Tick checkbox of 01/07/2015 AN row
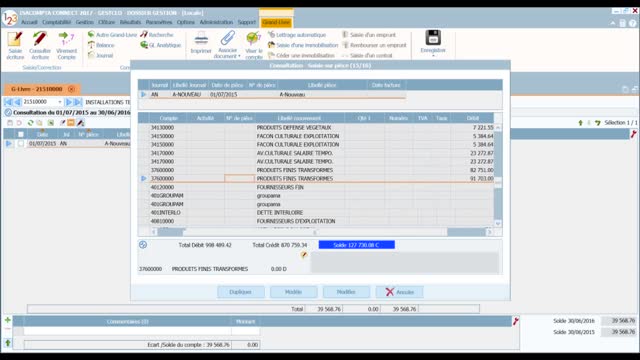640x360 pixels. (x=20, y=144)
